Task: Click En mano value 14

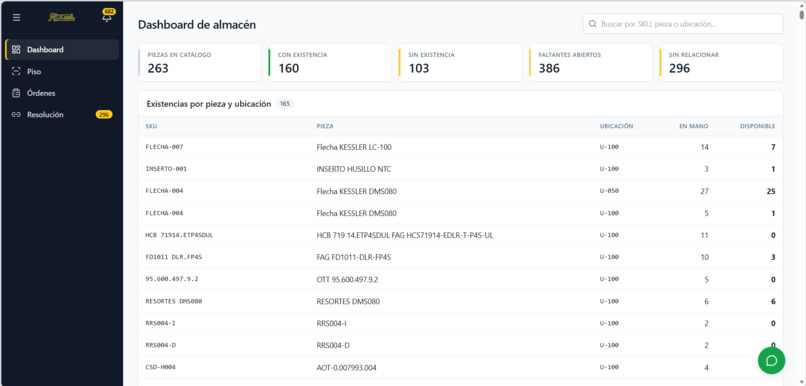Action: click(x=705, y=147)
